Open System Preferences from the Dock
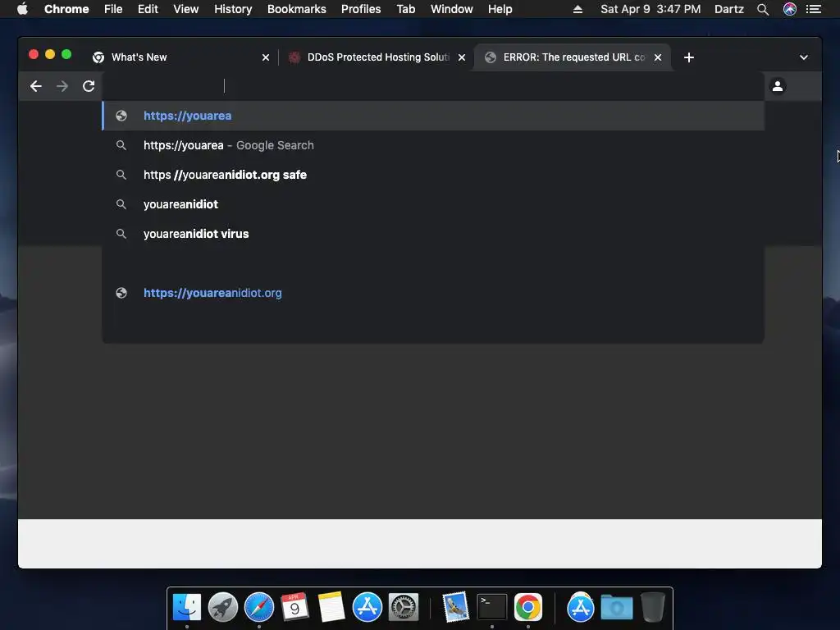The height and width of the screenshot is (630, 840). coord(403,607)
